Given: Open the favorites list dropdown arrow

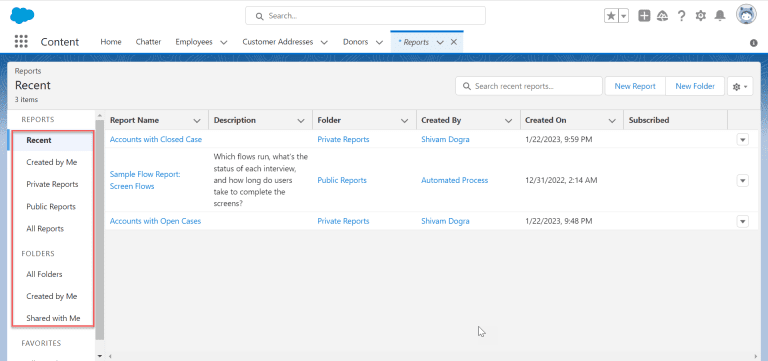Looking at the screenshot, I should (x=624, y=16).
